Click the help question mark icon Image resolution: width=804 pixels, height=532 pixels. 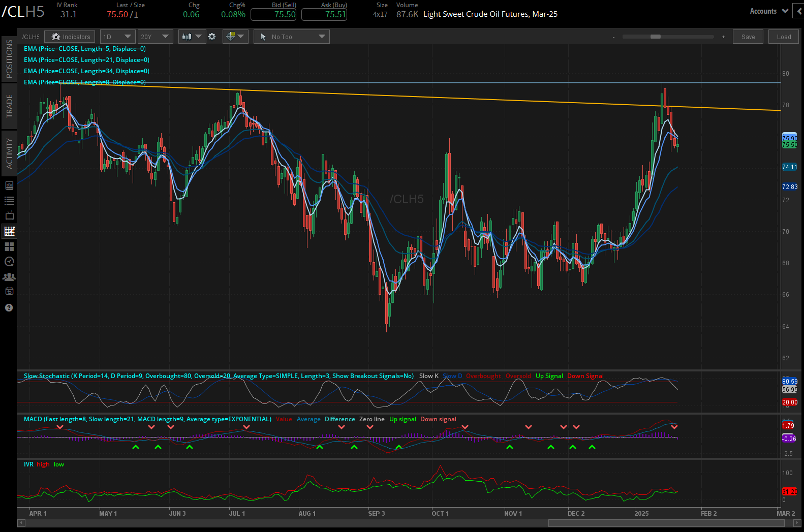click(9, 307)
